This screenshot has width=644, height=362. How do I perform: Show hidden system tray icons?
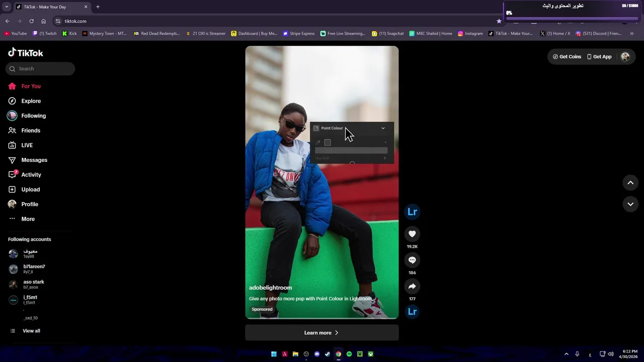tap(567, 354)
